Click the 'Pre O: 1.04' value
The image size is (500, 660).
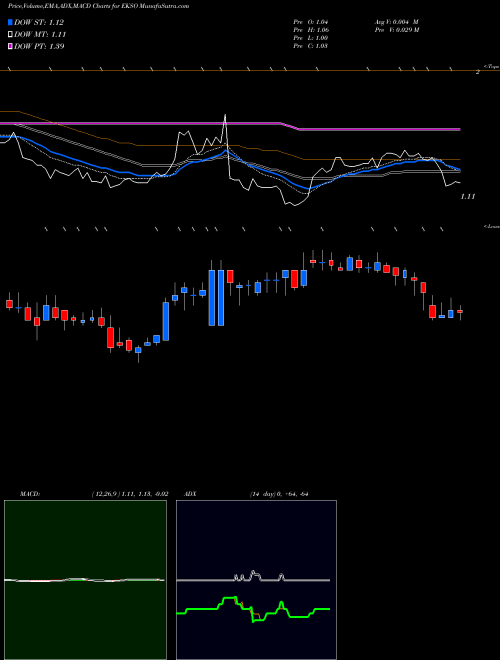click(x=311, y=22)
